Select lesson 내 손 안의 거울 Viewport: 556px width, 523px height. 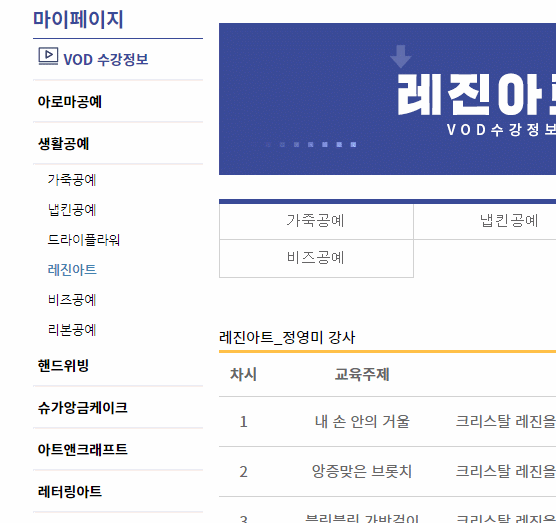click(362, 422)
